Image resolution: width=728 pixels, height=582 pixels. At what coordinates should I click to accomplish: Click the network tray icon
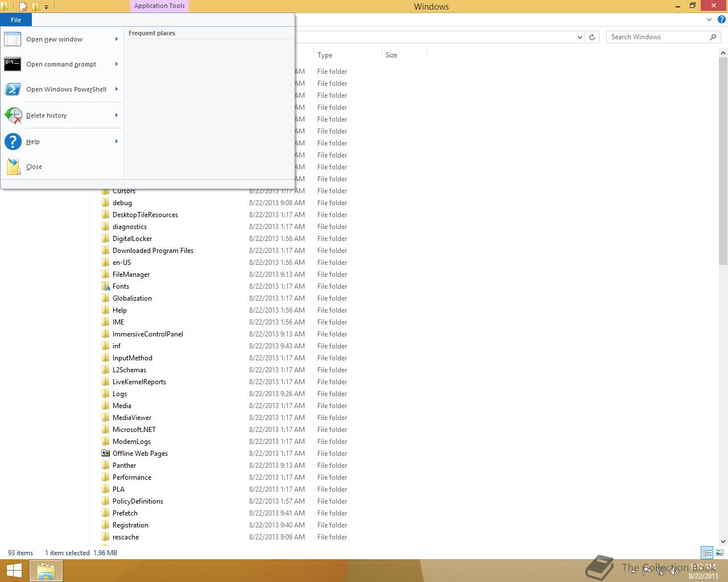[660, 571]
